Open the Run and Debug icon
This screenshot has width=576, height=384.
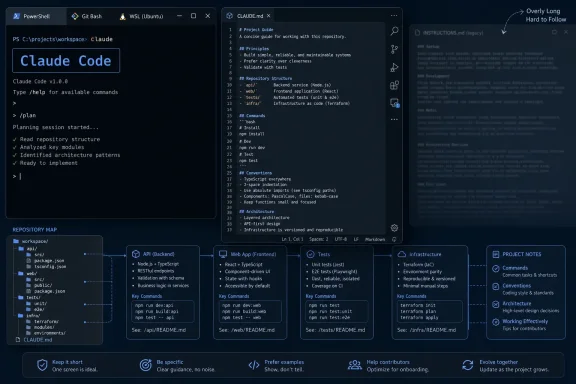[394, 67]
